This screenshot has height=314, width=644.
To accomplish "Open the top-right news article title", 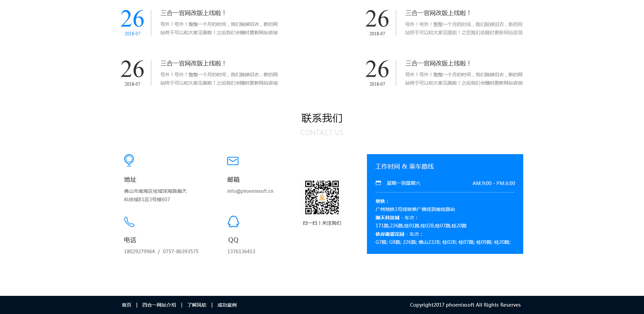I will click(438, 13).
